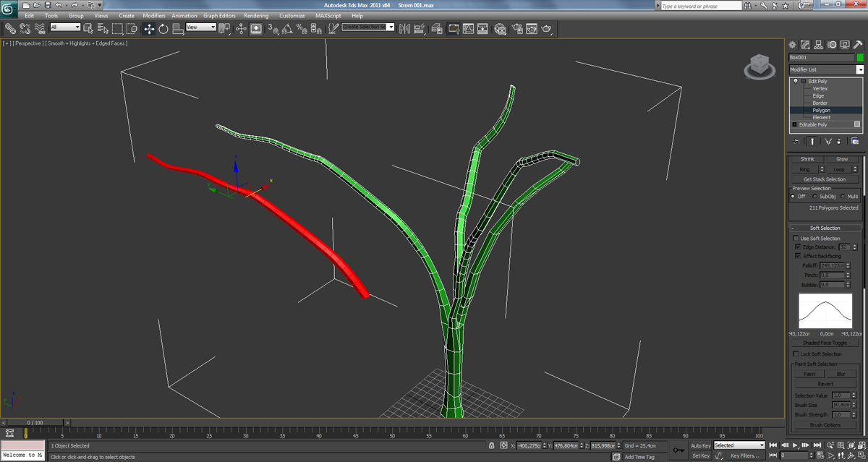Image resolution: width=868 pixels, height=462 pixels.
Task: Open the selection filter All dropdown
Action: point(65,27)
